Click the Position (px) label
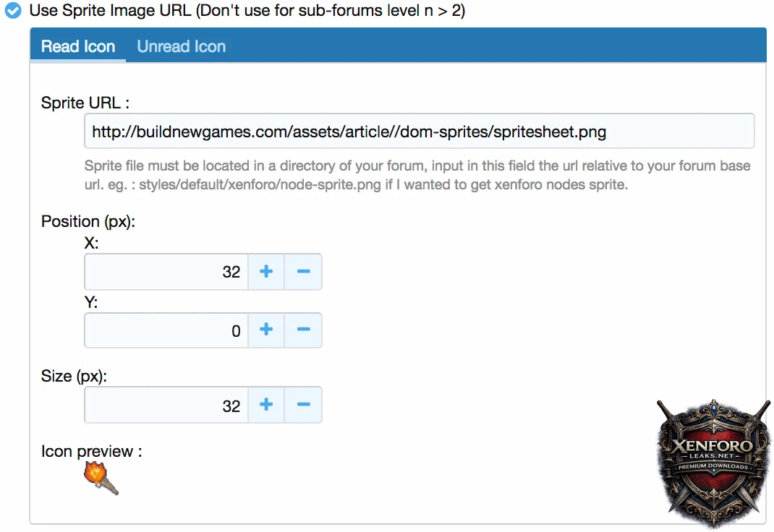The image size is (774, 532). 88,221
